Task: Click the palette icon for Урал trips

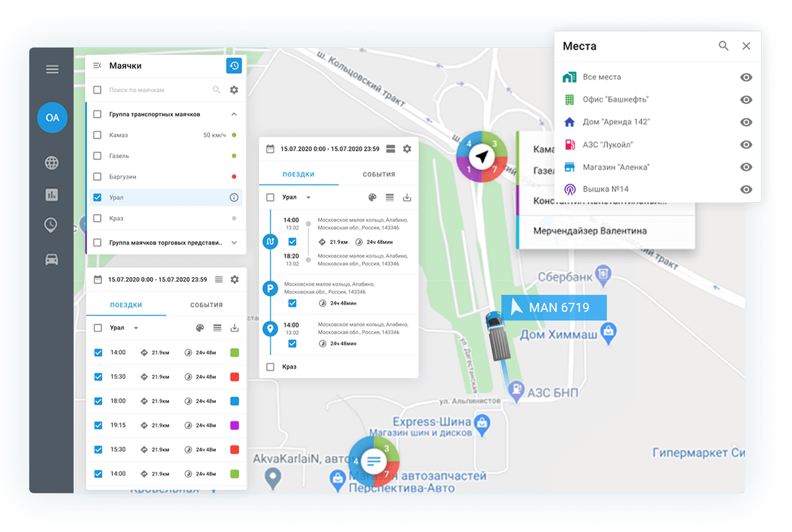Action: [372, 197]
